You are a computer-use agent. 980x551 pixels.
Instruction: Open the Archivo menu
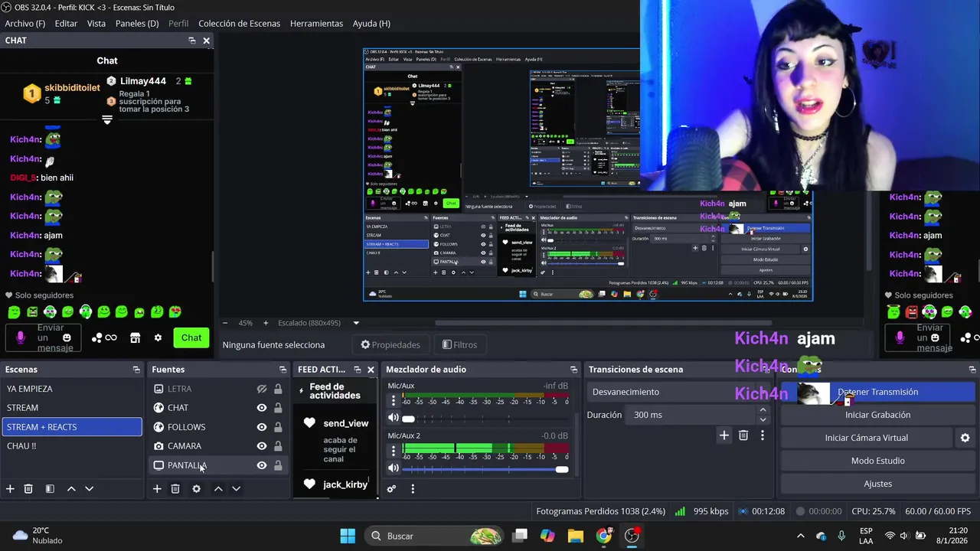click(25, 24)
